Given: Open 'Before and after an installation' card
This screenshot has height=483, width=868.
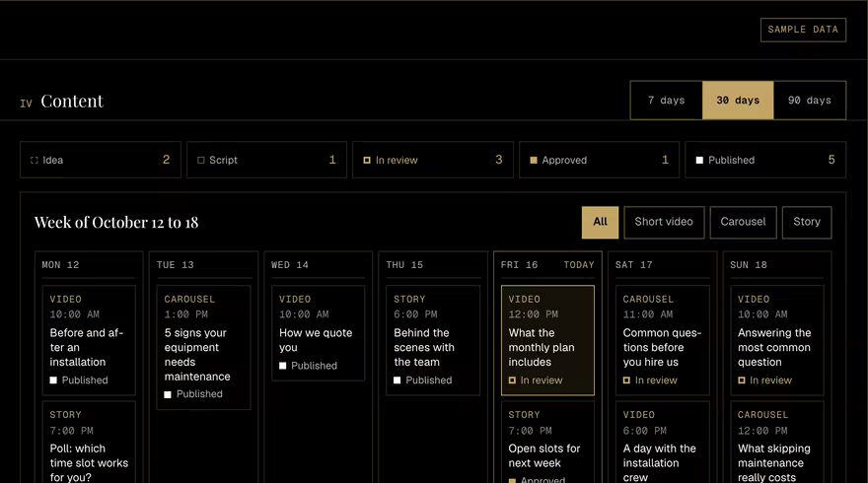Looking at the screenshot, I should pyautogui.click(x=89, y=340).
